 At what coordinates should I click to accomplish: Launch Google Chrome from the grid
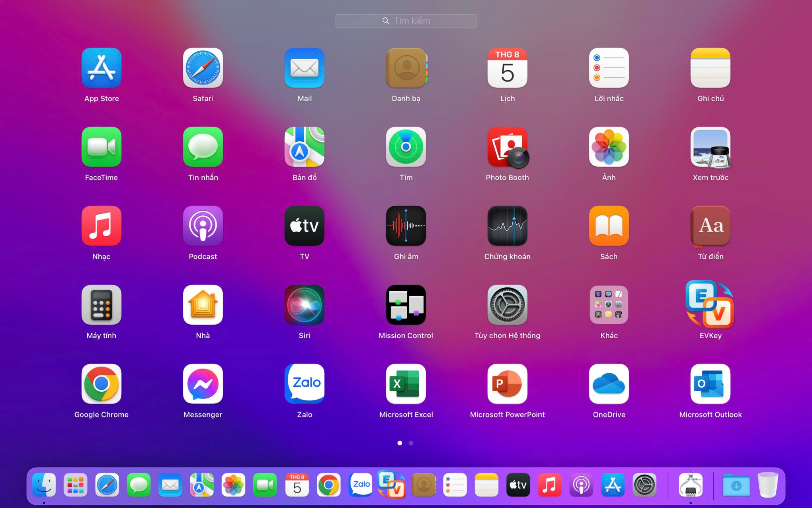click(x=101, y=384)
